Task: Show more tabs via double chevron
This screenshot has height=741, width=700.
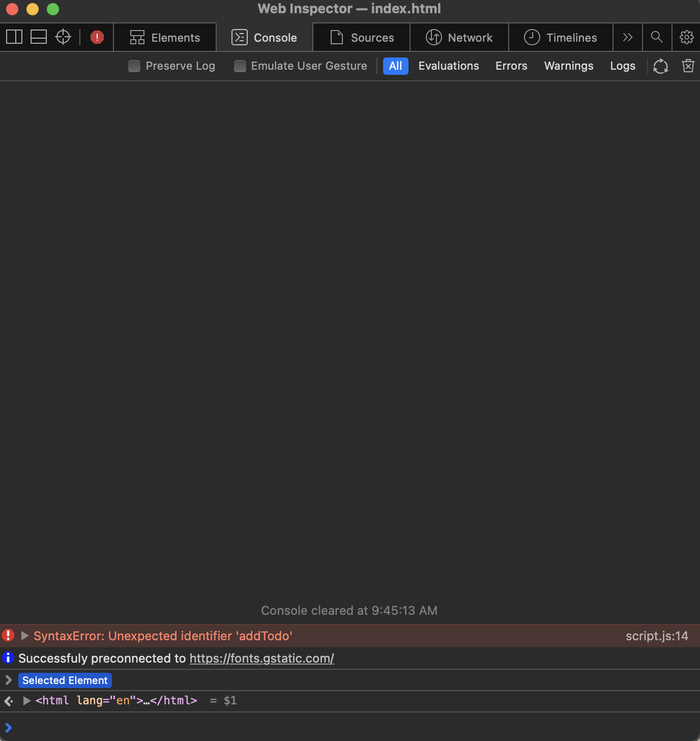Action: (x=628, y=38)
